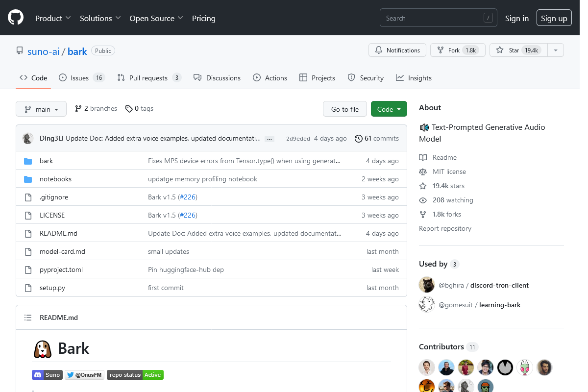Click the Notifications bell icon

pyautogui.click(x=378, y=50)
